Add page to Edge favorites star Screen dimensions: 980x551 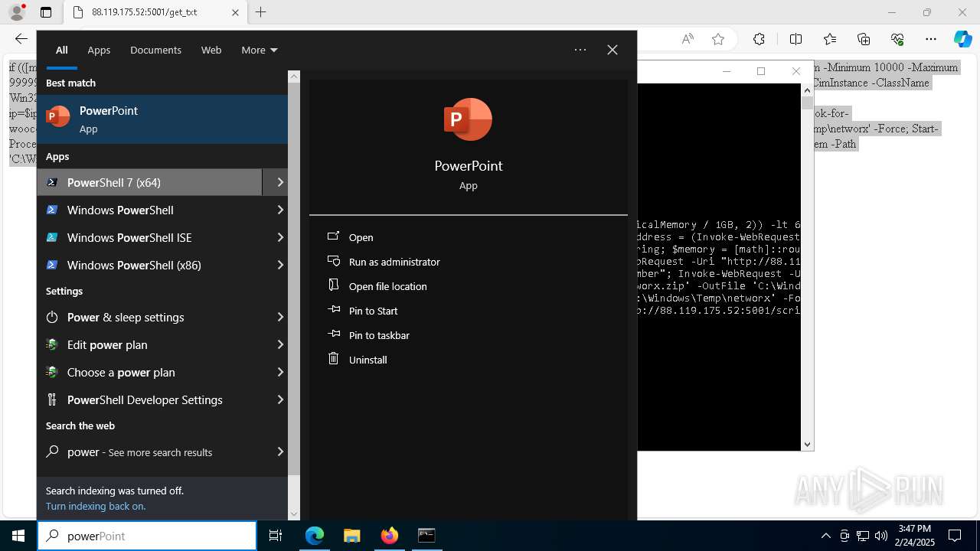pyautogui.click(x=718, y=39)
